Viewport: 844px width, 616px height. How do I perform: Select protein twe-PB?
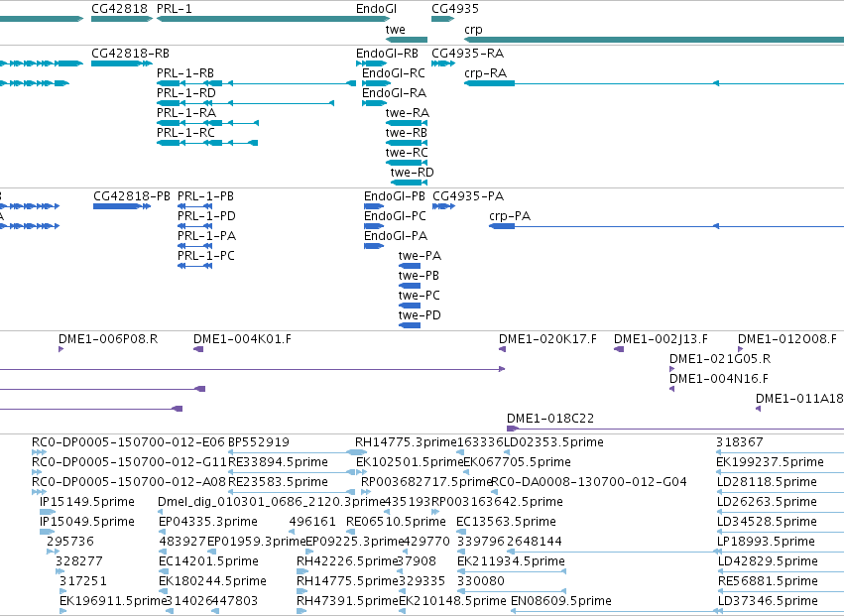(x=410, y=286)
